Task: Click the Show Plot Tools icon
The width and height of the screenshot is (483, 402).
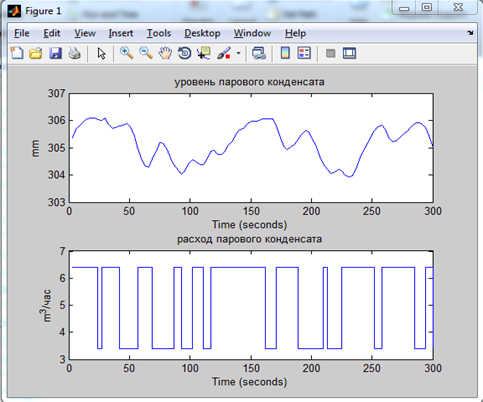Action: (349, 53)
